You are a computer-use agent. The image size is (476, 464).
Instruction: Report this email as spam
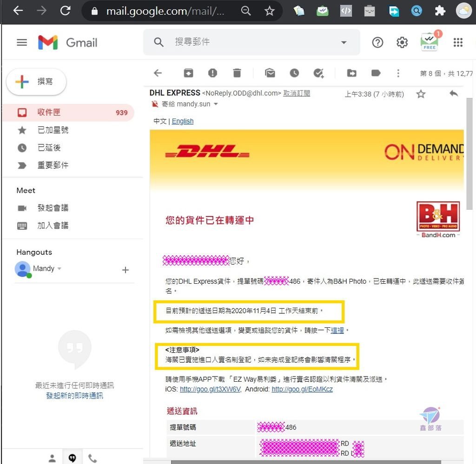click(212, 73)
